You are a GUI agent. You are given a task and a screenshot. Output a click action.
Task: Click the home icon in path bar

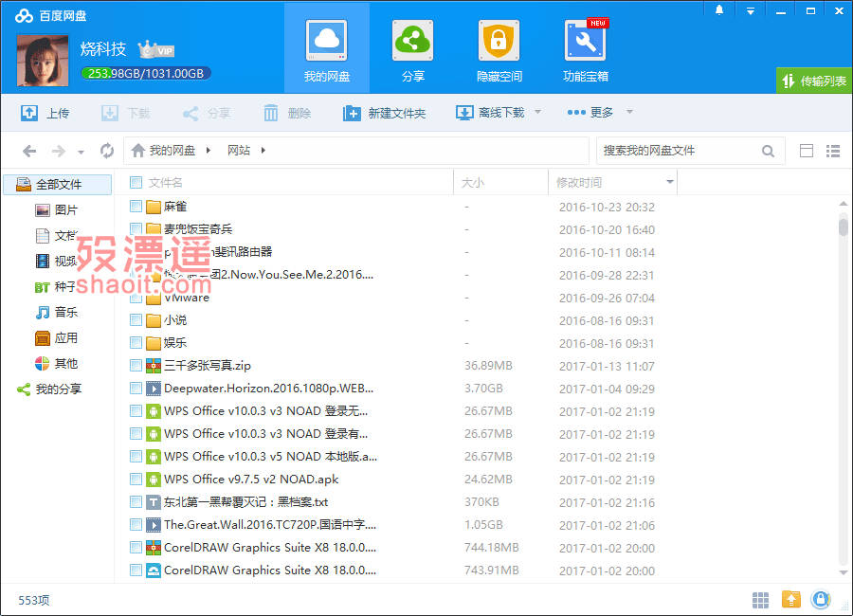(138, 150)
